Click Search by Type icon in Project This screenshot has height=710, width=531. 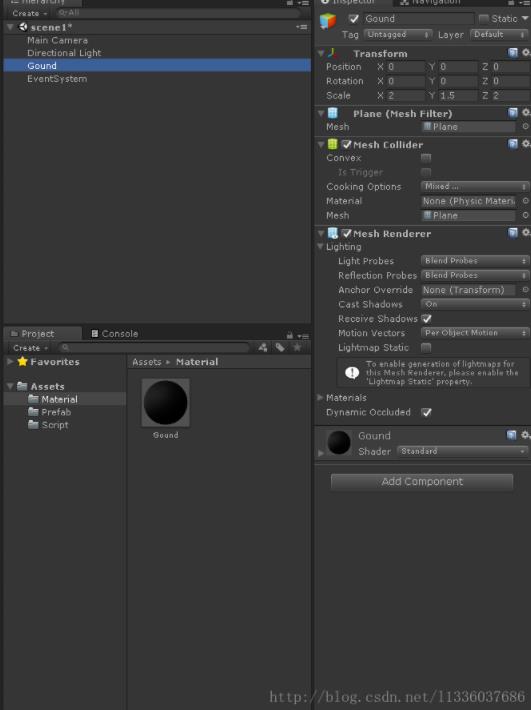click(x=263, y=348)
